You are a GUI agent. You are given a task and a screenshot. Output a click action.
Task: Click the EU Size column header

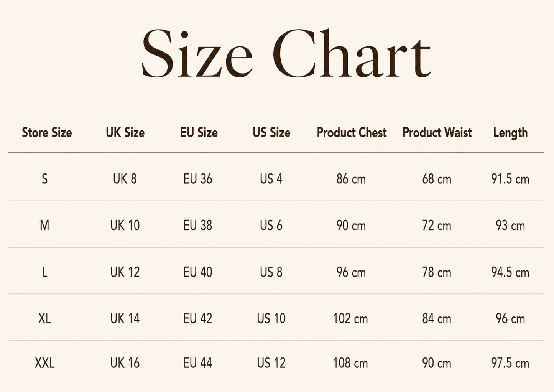[x=199, y=133]
